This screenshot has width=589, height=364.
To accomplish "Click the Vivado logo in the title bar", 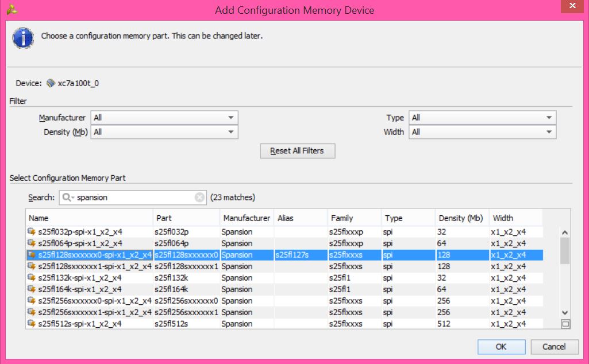I will [x=11, y=9].
